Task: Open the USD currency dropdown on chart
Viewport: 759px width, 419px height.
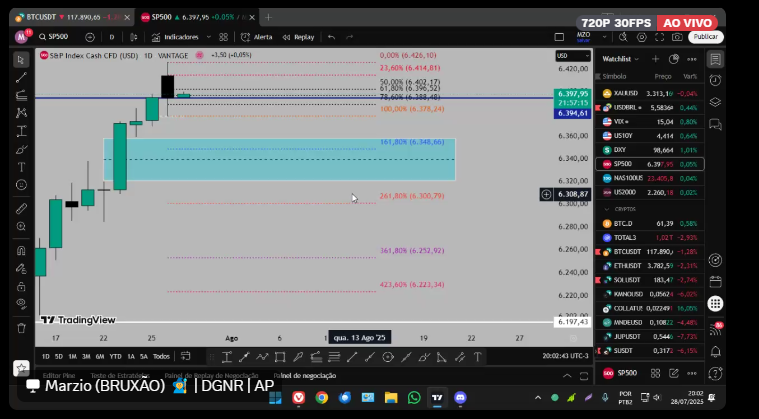Action: pyautogui.click(x=573, y=56)
